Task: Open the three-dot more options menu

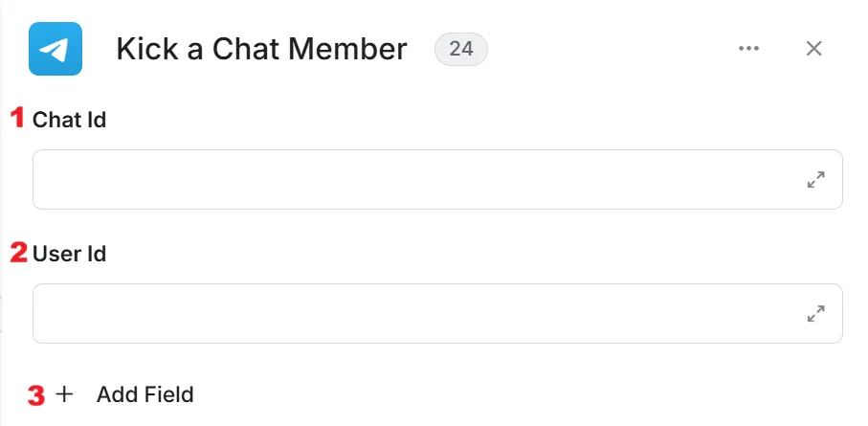Action: click(x=748, y=49)
